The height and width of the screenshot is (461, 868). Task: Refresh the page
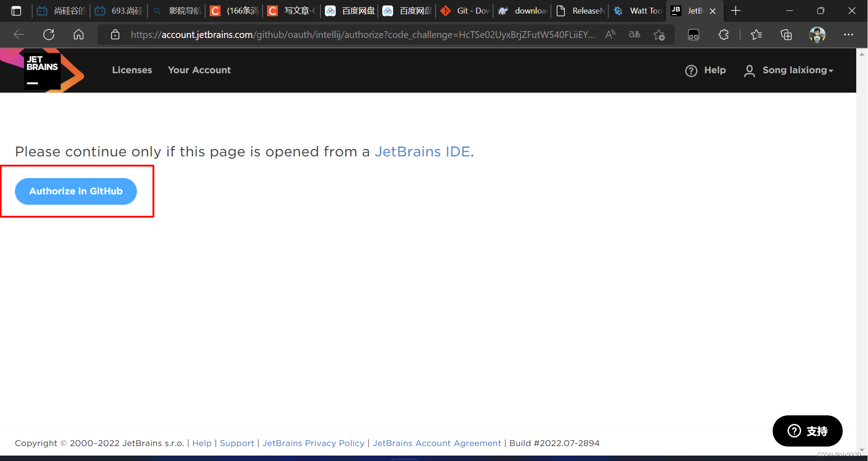pos(49,35)
